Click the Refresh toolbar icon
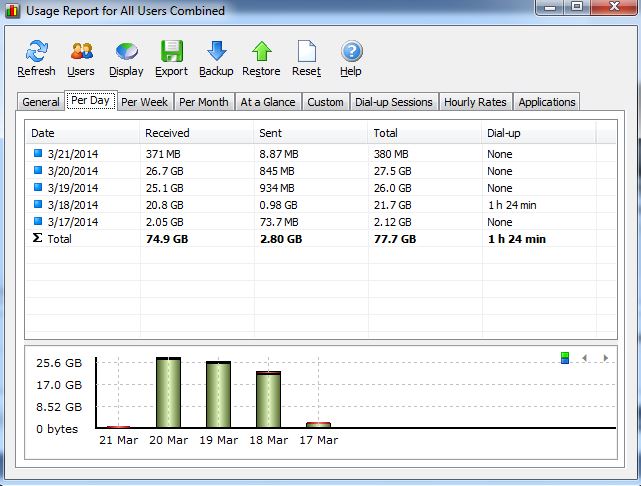Viewport: 641px width, 486px height. [37, 51]
